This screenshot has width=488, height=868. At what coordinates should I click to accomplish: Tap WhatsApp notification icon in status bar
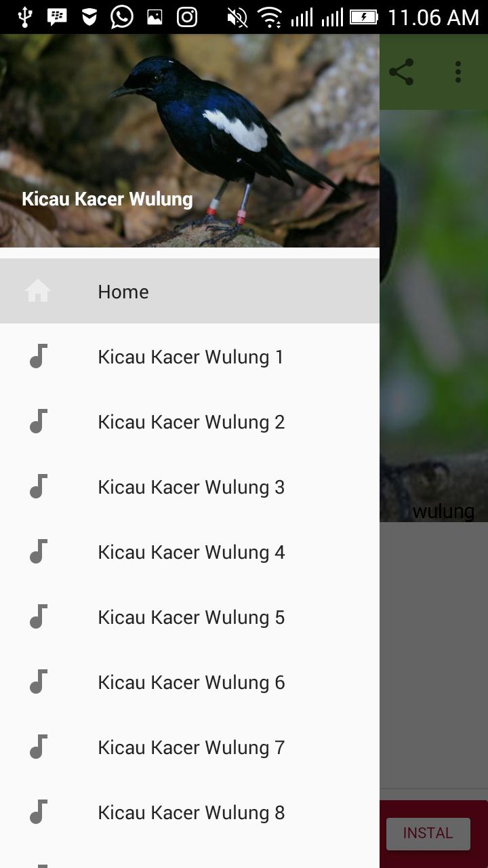pyautogui.click(x=122, y=16)
